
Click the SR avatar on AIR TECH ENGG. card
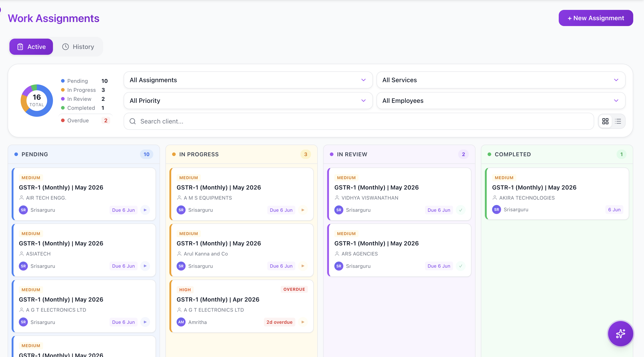[x=23, y=210]
